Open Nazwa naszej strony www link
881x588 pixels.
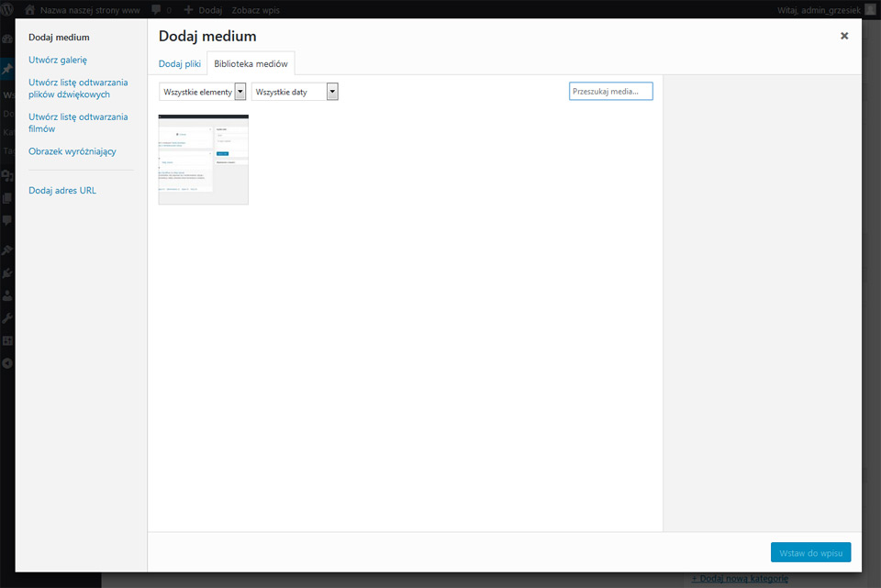(x=90, y=10)
